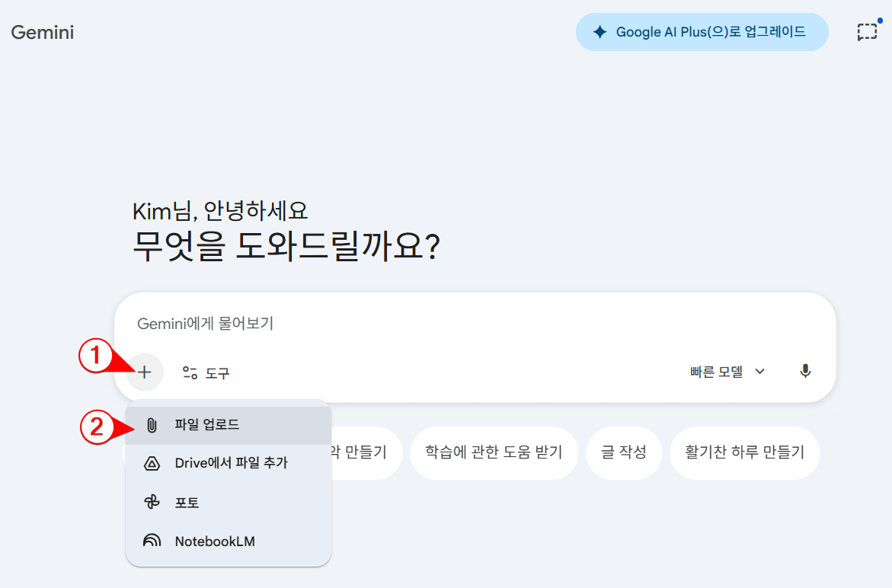Viewport: 892px width, 588px height.
Task: Click the 활기찬 하루 만들기 chip
Action: pyautogui.click(x=744, y=452)
